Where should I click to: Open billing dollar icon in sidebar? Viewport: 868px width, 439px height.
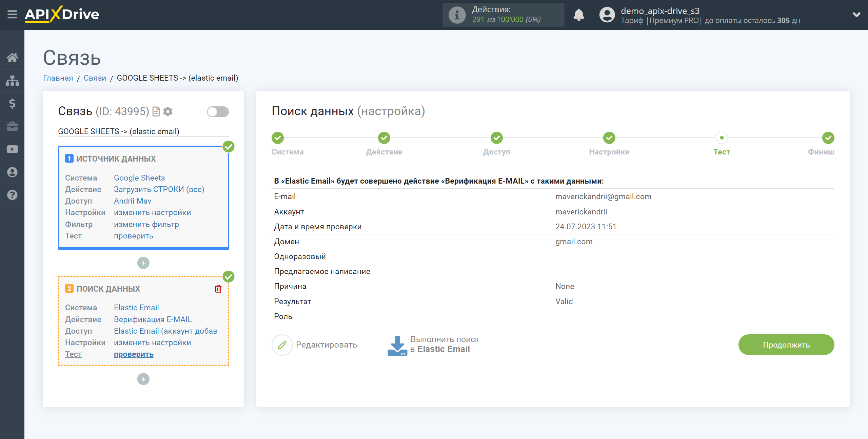click(x=12, y=103)
